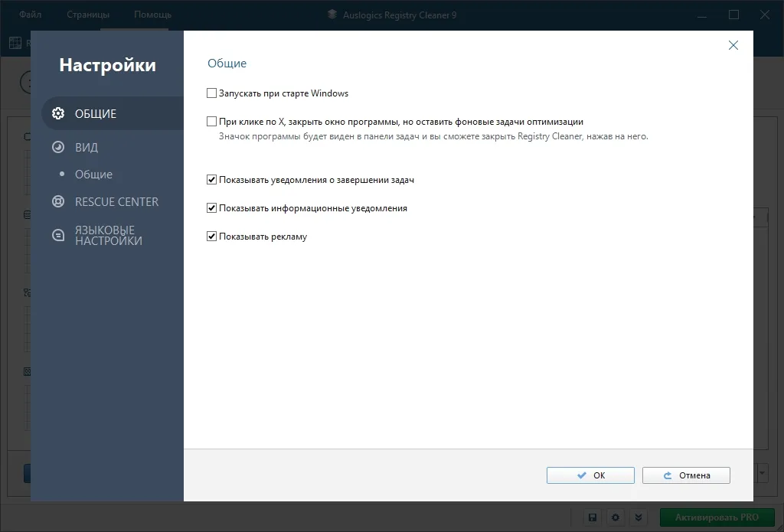Click the Активировать PRO button
This screenshot has height=532, width=784.
pyautogui.click(x=717, y=517)
